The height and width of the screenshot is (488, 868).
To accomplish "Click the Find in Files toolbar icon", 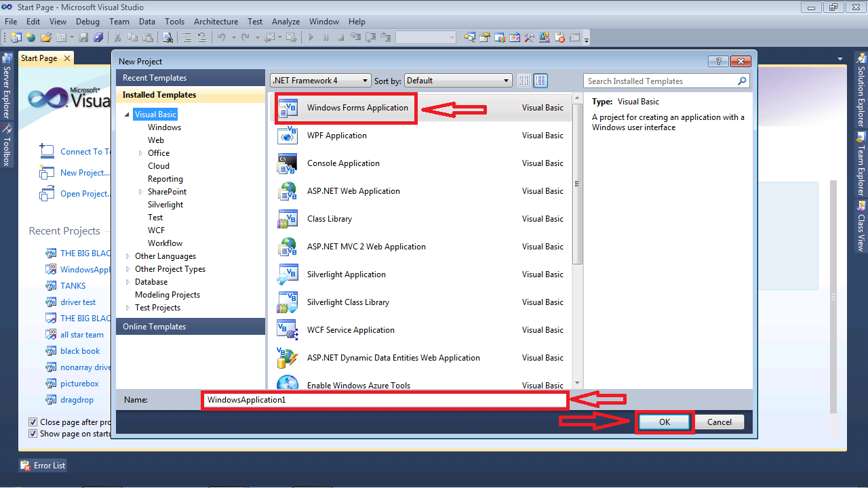I will click(167, 37).
